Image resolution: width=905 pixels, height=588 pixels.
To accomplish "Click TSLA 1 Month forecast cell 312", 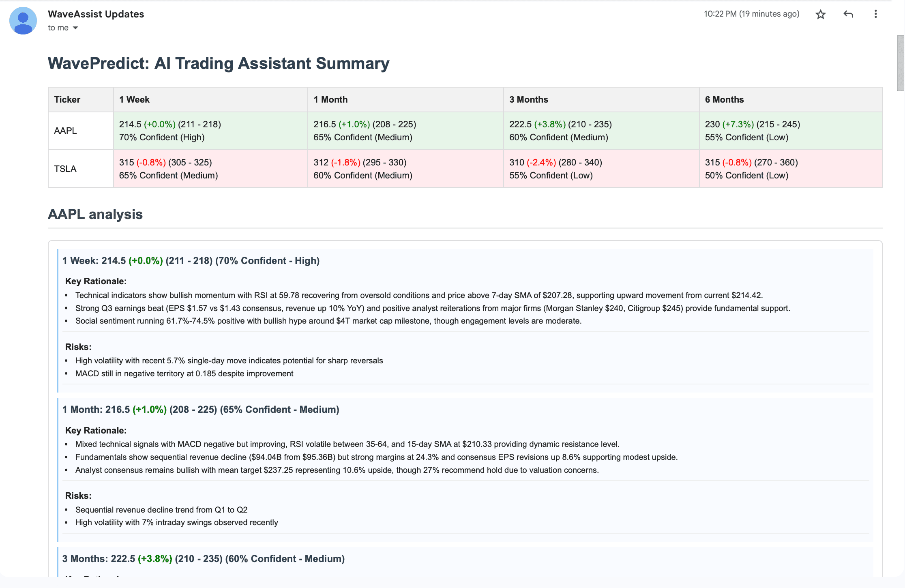I will click(405, 169).
